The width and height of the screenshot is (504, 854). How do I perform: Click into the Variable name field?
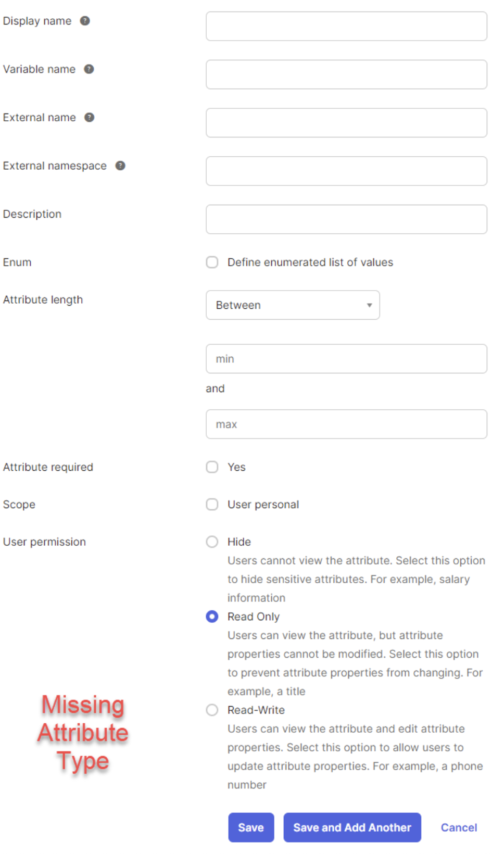346,74
